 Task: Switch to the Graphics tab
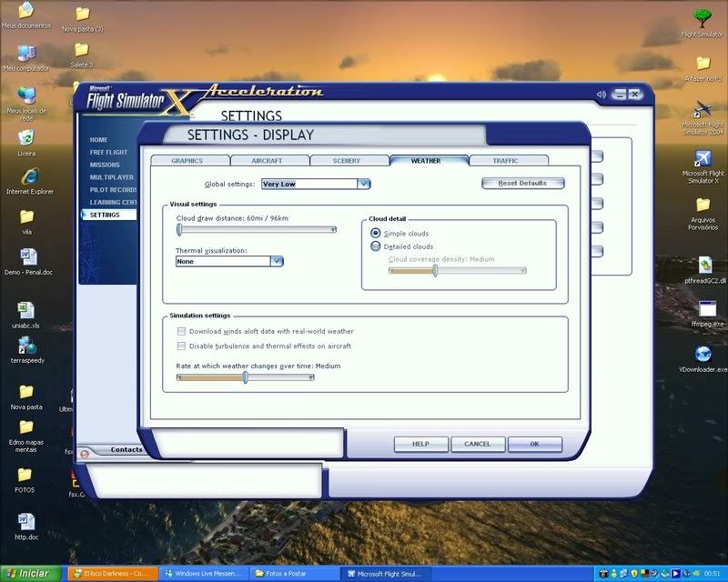click(x=187, y=161)
